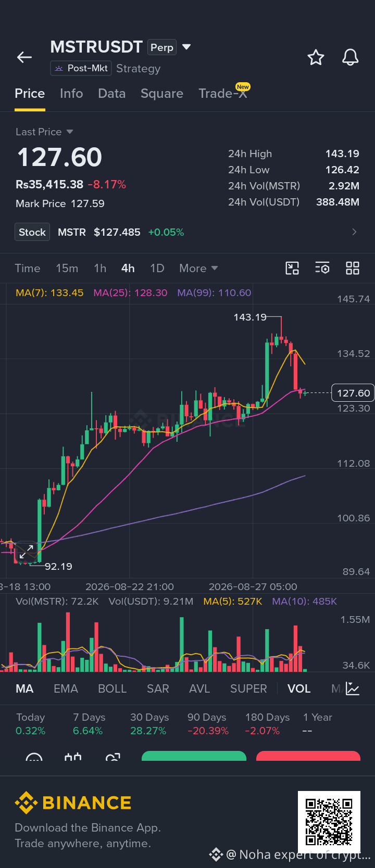Viewport: 375px width, 868px height.
Task: Click the Today 0.32% performance
Action: (31, 724)
